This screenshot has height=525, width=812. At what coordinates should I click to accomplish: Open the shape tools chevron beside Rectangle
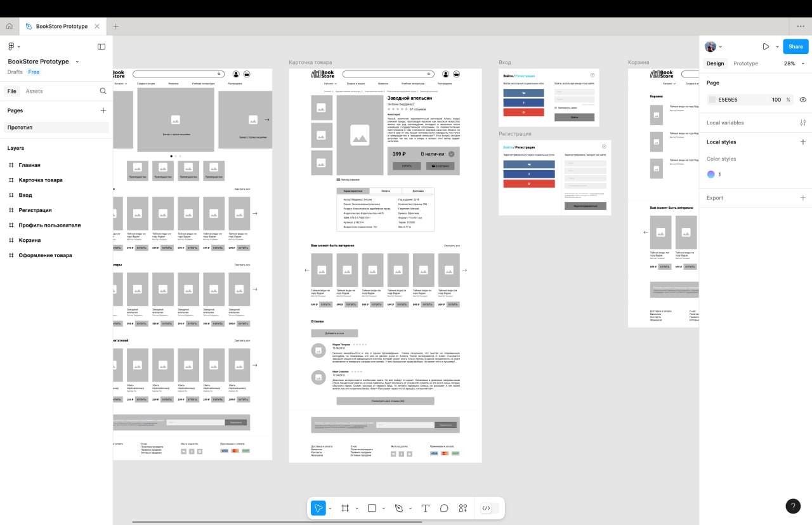pyautogui.click(x=383, y=508)
